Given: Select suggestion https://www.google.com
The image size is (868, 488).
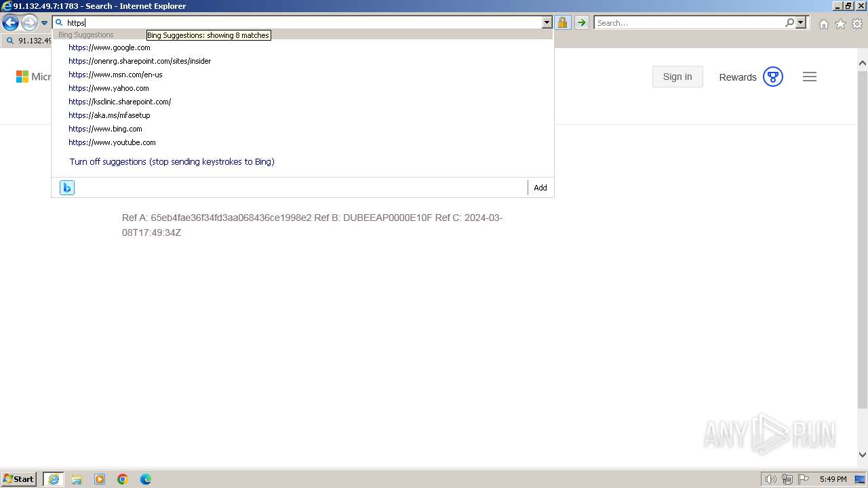Looking at the screenshot, I should 302,47.
